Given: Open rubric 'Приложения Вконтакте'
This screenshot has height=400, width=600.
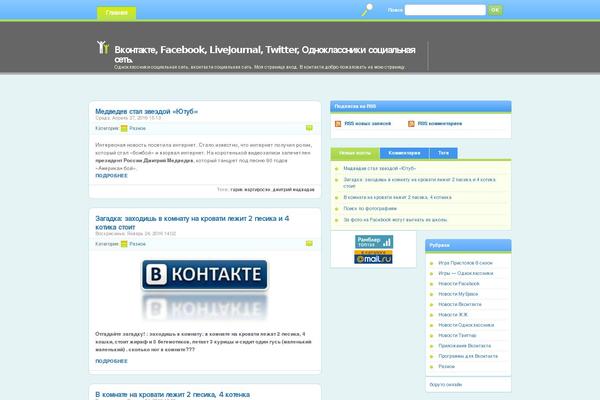Looking at the screenshot, I should tap(465, 346).
